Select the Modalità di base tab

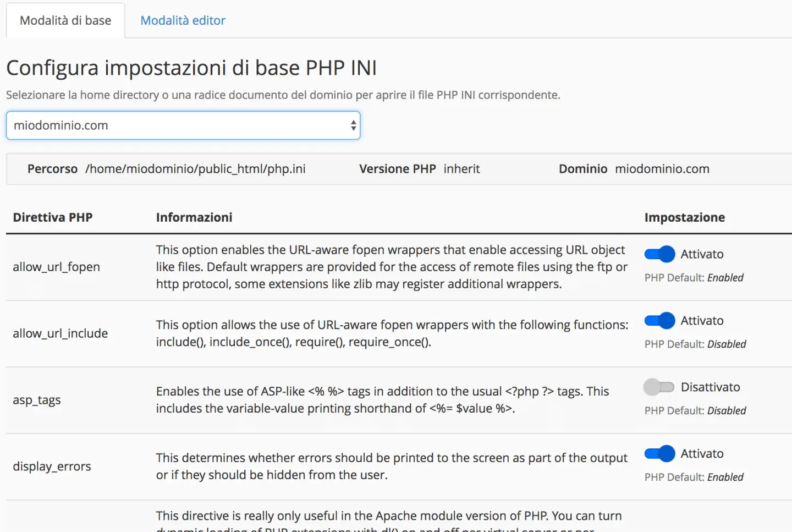point(65,20)
